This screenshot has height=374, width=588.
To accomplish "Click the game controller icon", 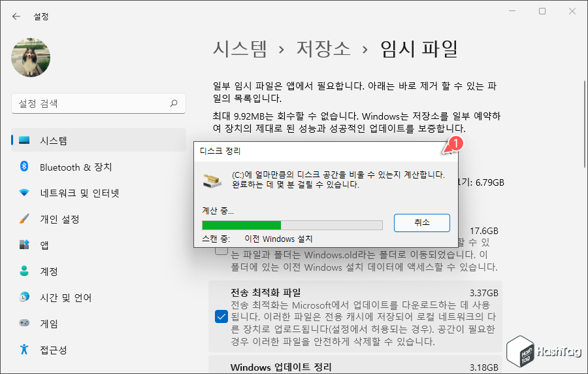I will (x=24, y=322).
